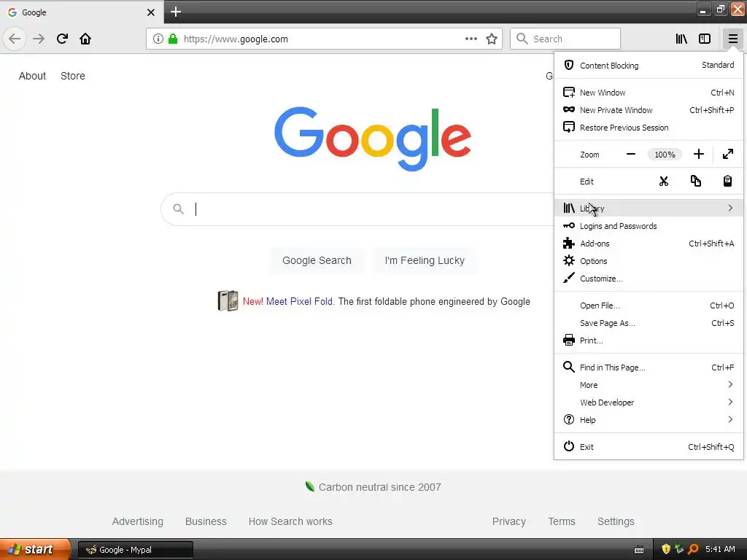Copy selection using the copy icon
Image resolution: width=747 pixels, height=560 pixels.
(x=695, y=181)
